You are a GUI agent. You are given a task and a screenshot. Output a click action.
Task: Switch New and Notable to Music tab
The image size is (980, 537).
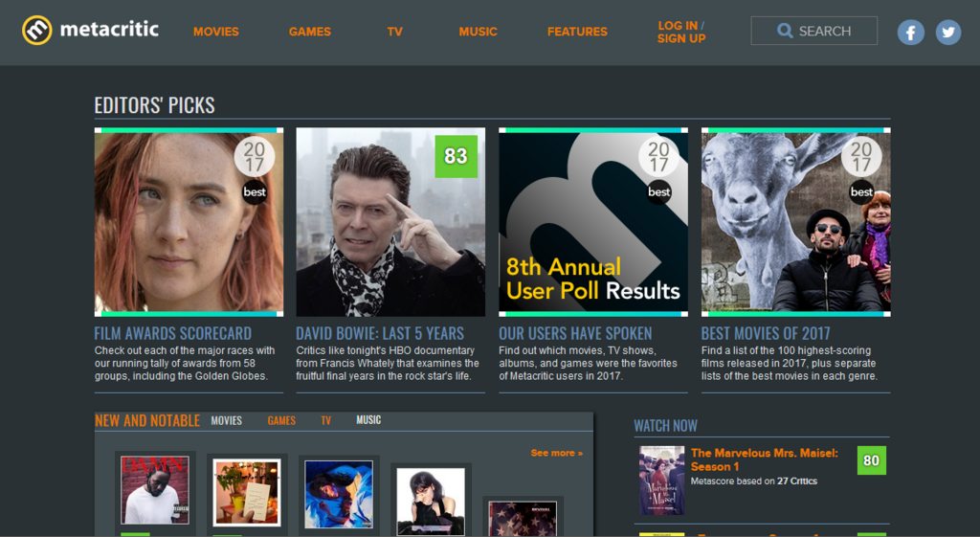(x=368, y=420)
